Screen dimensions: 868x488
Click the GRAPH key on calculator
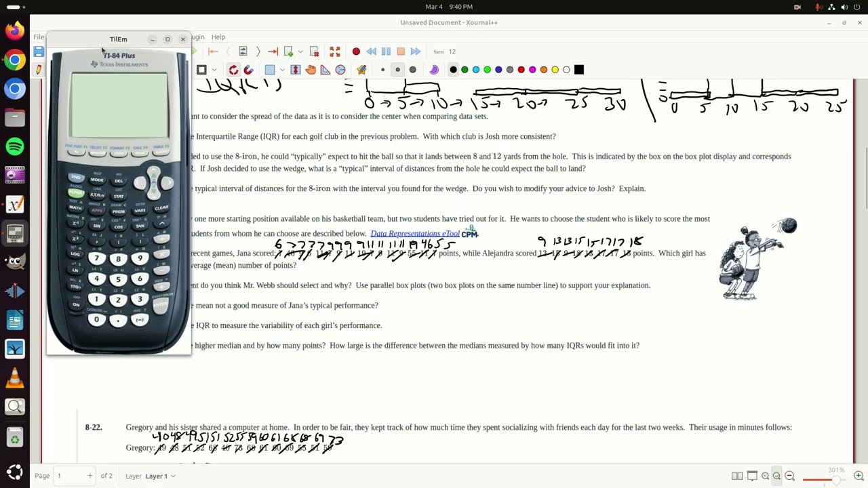coord(161,152)
